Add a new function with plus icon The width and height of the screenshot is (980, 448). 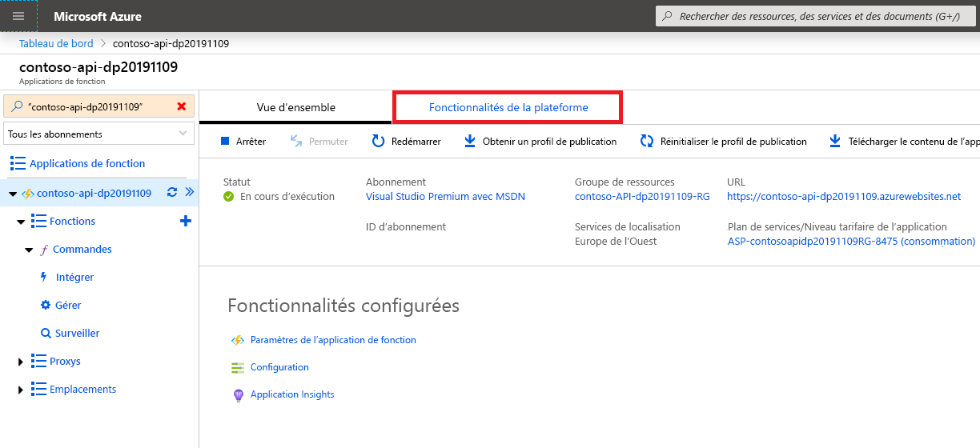click(x=186, y=221)
